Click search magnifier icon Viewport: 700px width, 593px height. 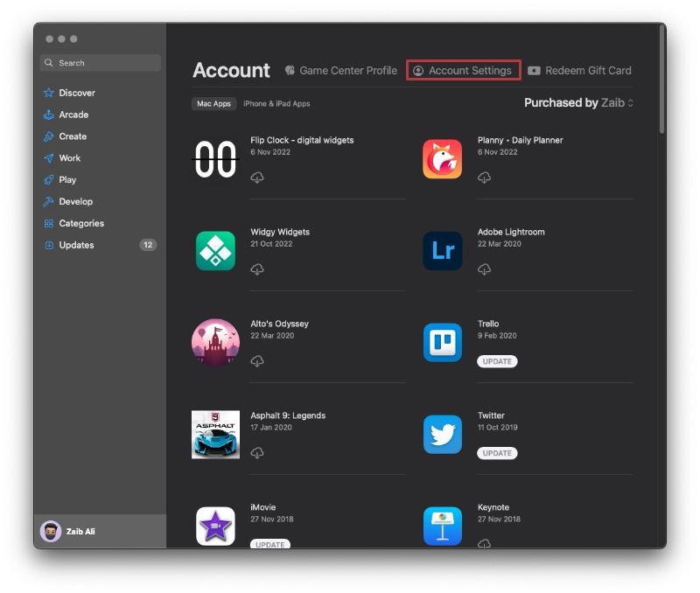49,63
